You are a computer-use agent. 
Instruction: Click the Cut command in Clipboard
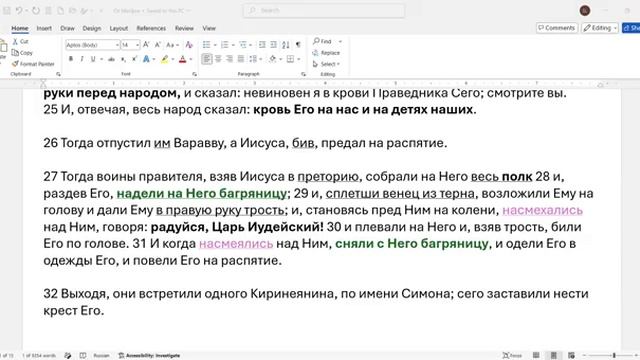point(20,42)
